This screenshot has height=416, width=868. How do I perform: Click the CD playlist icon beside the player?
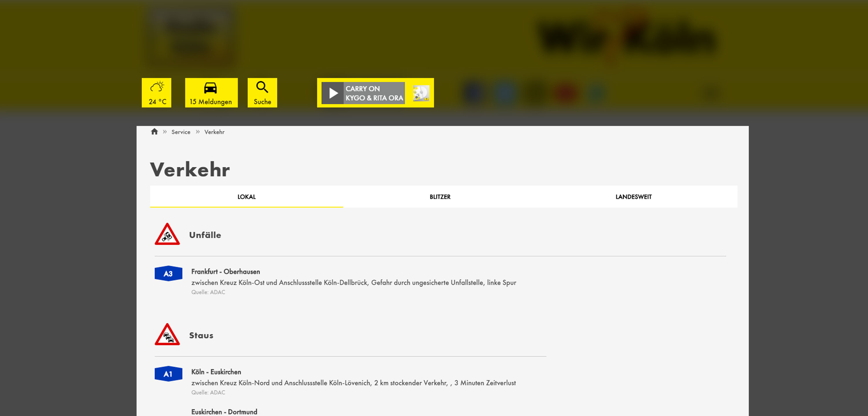(x=421, y=93)
